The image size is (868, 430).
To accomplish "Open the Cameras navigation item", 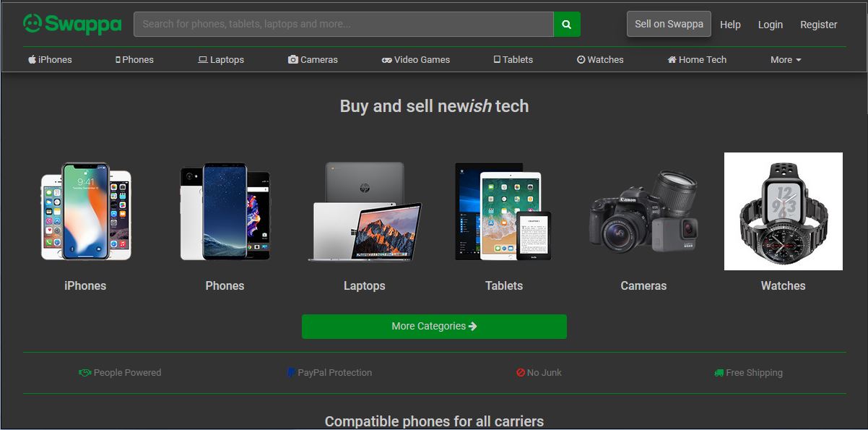I will (313, 60).
